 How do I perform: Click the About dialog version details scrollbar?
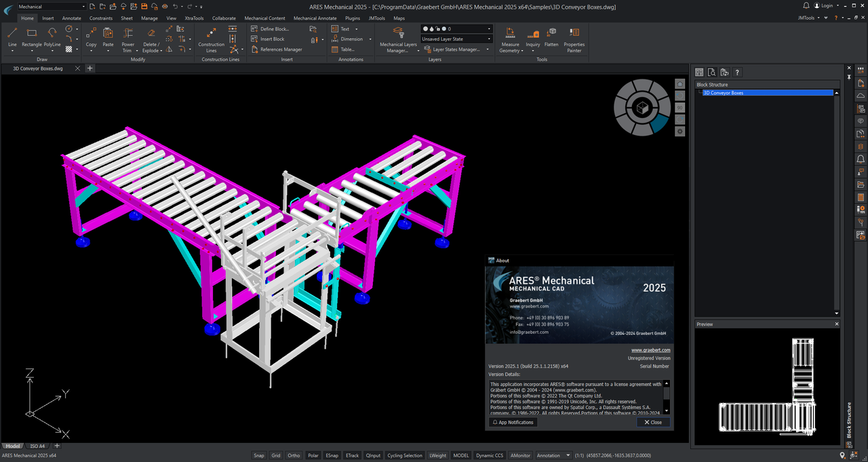(x=667, y=397)
